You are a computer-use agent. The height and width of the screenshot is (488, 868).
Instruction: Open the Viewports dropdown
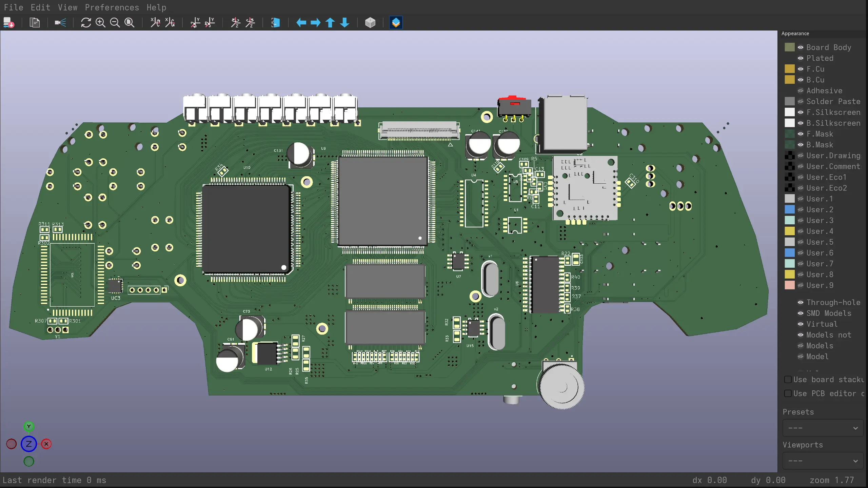823,461
